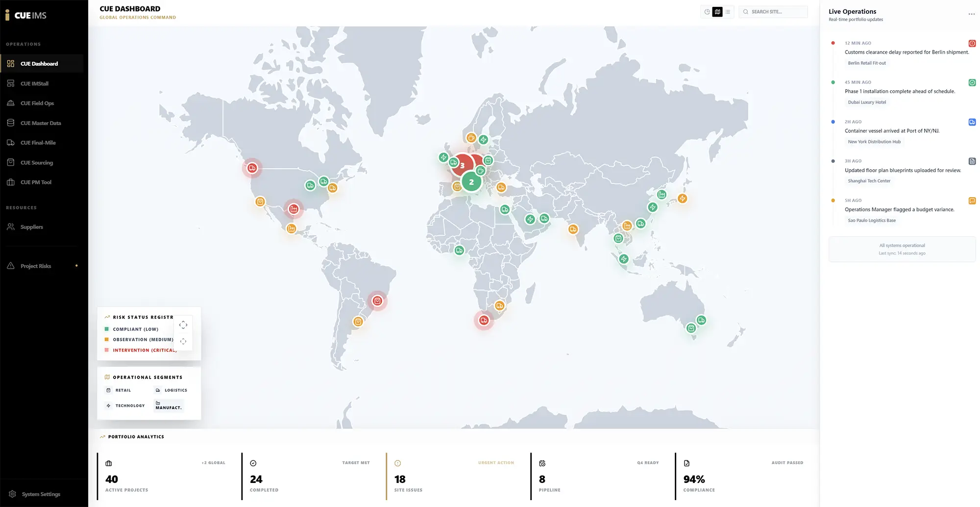980x507 pixels.
Task: Click the Compliant (Low) green swatch
Action: [107, 329]
